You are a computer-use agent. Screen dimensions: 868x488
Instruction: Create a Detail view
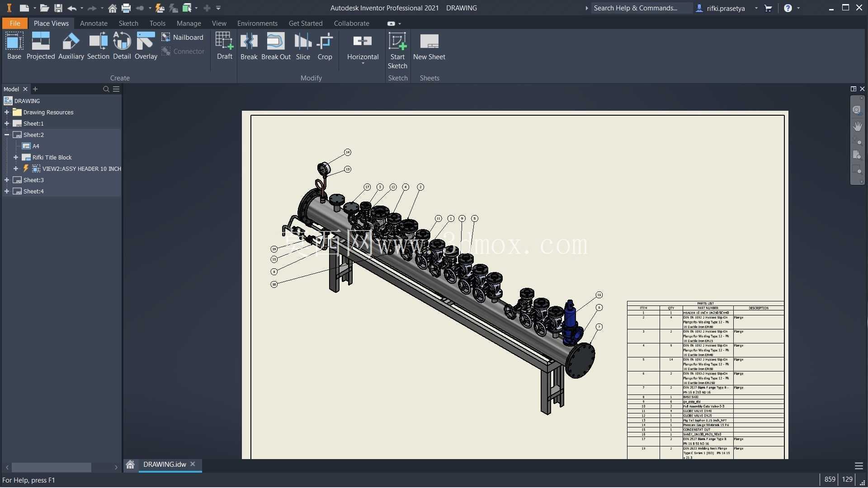[122, 46]
